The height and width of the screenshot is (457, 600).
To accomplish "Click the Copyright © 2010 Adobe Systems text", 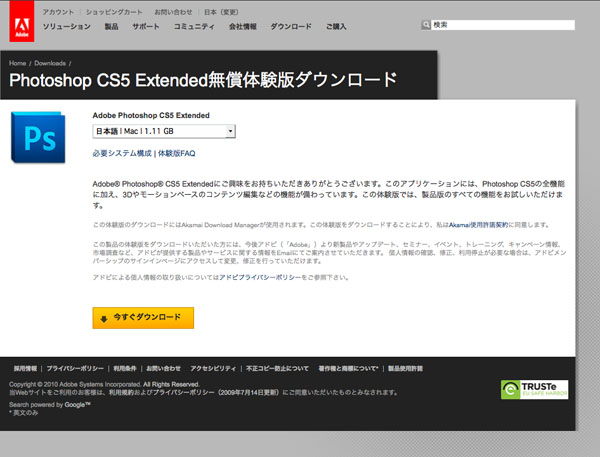I will tap(104, 384).
